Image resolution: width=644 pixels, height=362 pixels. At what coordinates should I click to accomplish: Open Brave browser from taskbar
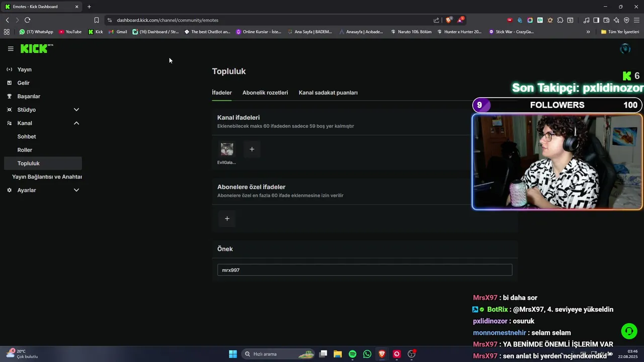[382, 354]
